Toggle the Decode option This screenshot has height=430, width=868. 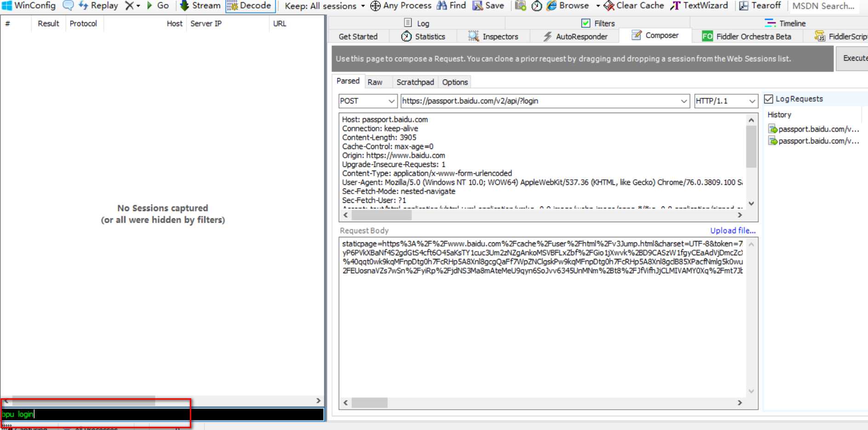250,6
